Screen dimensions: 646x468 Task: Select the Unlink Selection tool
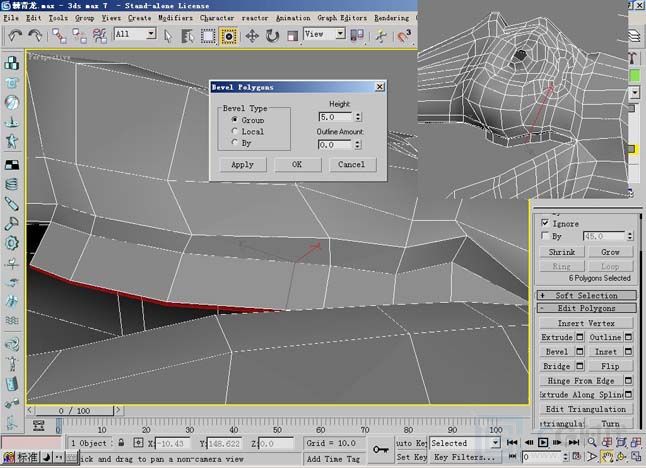(x=79, y=36)
